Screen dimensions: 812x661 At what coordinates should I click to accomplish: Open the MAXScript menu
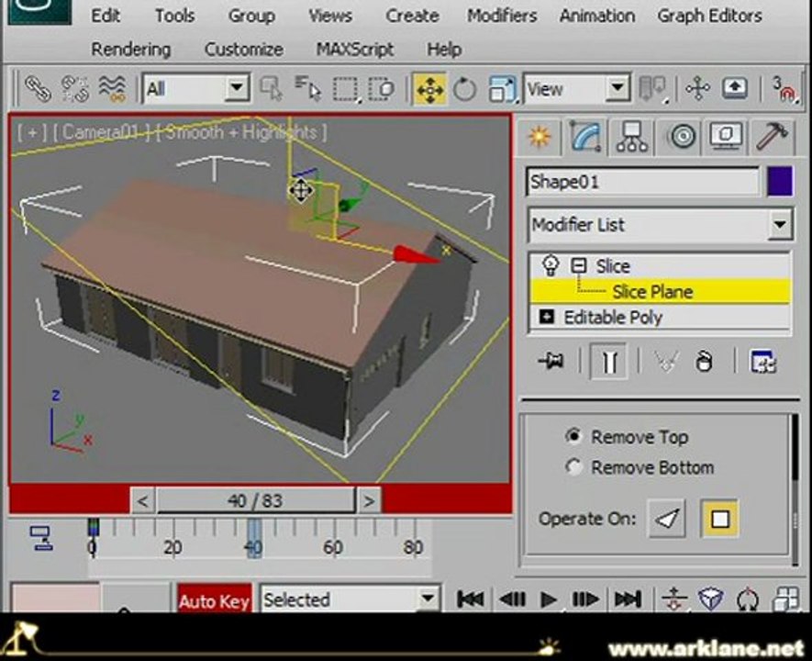pyautogui.click(x=355, y=50)
